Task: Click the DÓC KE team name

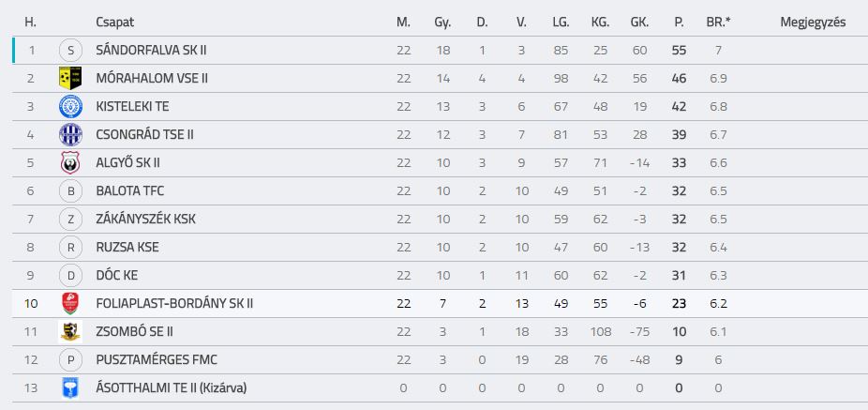Action: tap(117, 275)
